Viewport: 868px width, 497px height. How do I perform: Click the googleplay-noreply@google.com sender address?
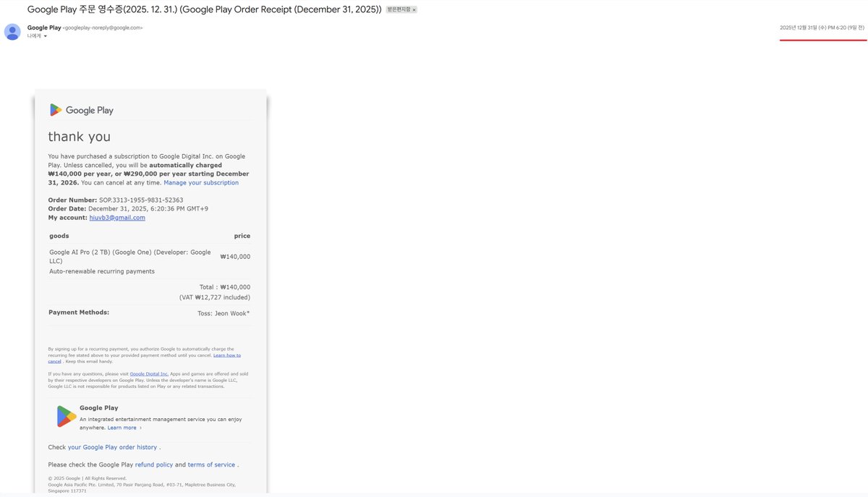click(x=103, y=27)
